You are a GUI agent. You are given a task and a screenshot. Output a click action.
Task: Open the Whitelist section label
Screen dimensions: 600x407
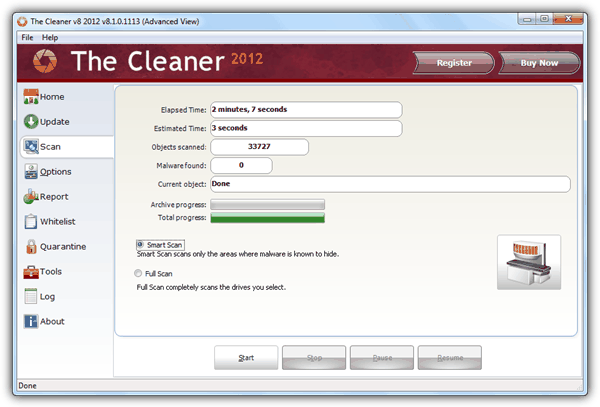pos(58,221)
